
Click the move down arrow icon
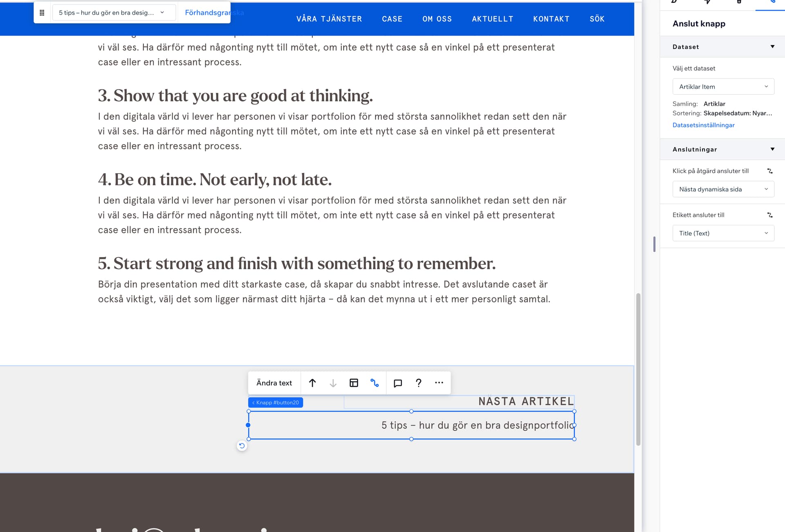click(333, 383)
